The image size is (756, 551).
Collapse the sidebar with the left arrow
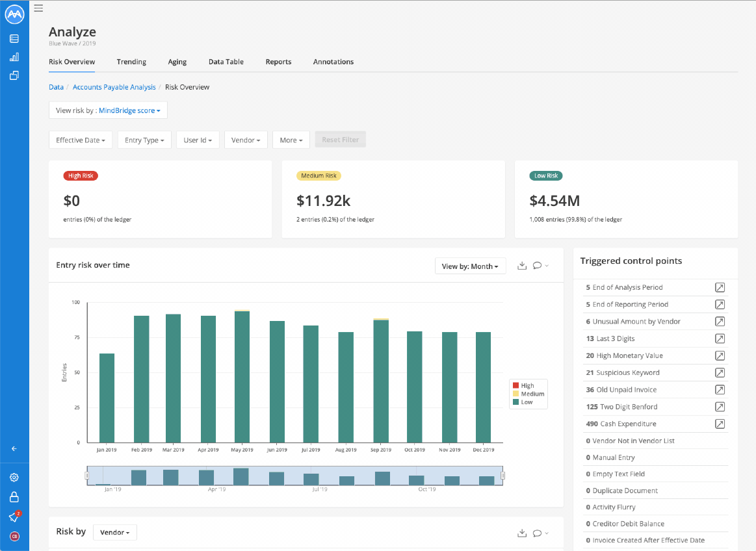[14, 449]
